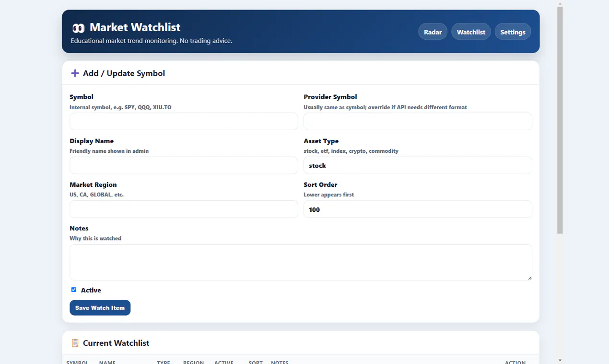Click the 'Why this is watched' hint text
This screenshot has height=364, width=609.
click(95, 239)
